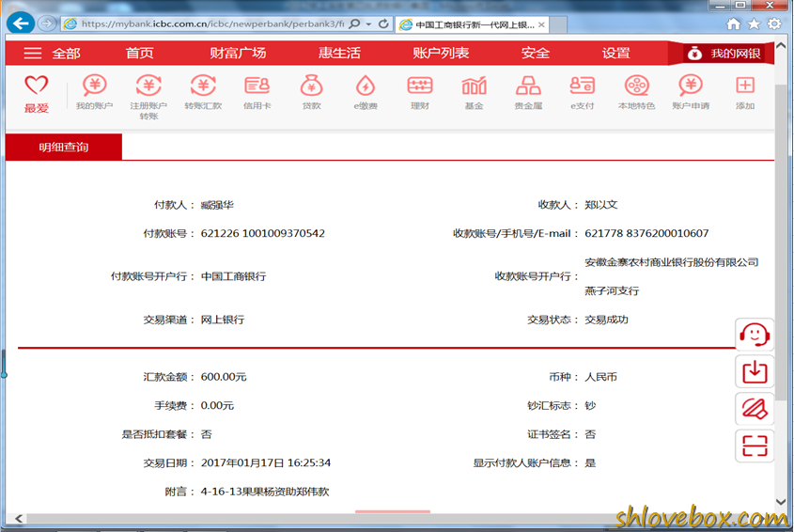Click the download icon on right sidebar
Image resolution: width=794 pixels, height=532 pixels.
[x=755, y=372]
